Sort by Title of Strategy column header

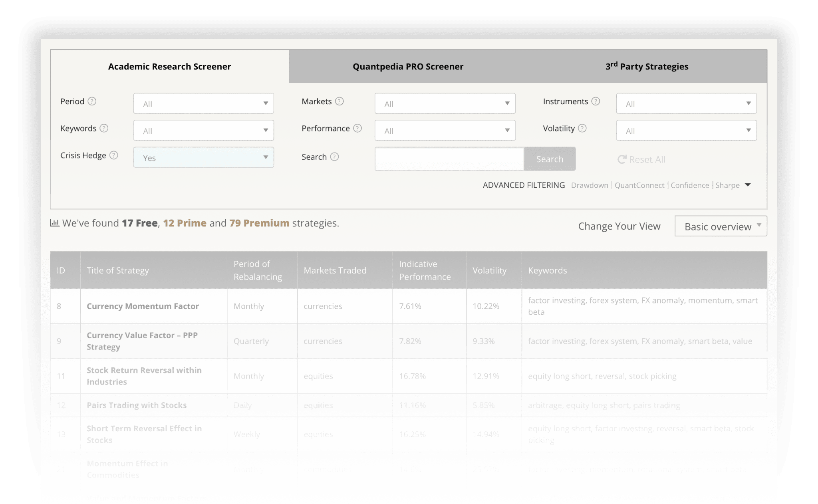[x=154, y=270]
